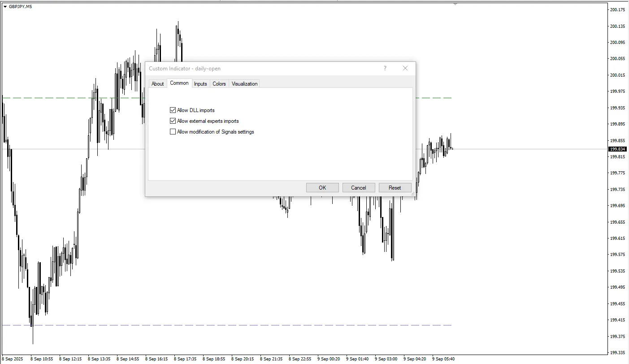629x364 pixels.
Task: Uncheck Allow DLL imports
Action: coord(173,110)
